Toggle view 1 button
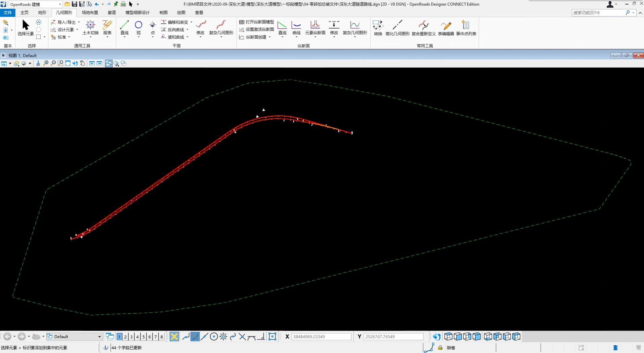Screen dimensions: 644x353 pos(119,337)
